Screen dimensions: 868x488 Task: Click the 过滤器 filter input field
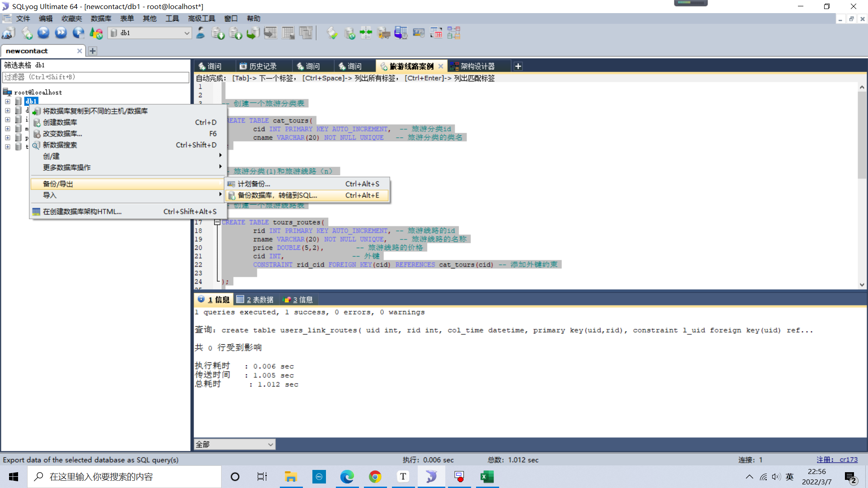96,77
